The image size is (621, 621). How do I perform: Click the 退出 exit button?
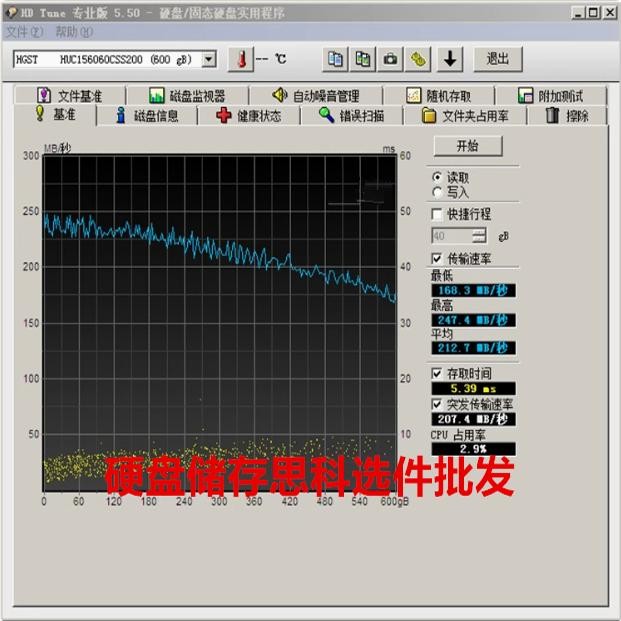(498, 59)
